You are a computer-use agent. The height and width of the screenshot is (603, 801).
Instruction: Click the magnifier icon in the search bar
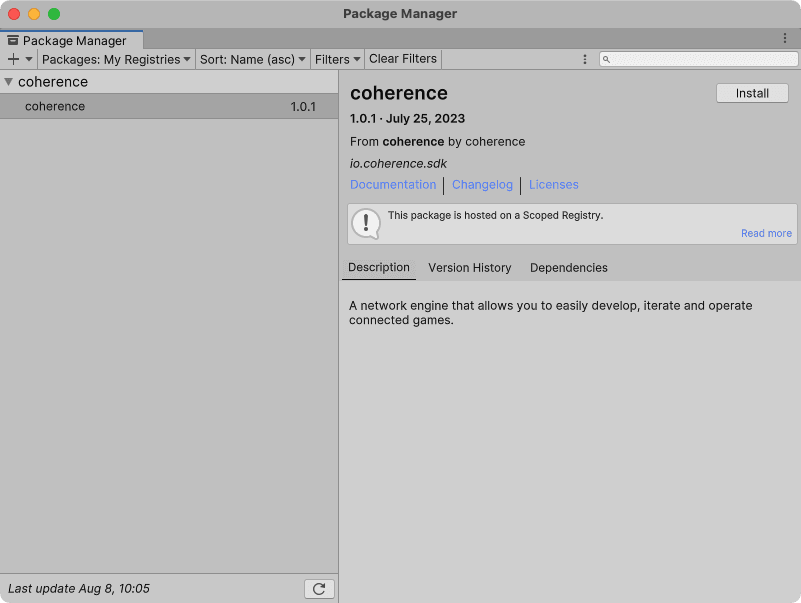coord(607,59)
